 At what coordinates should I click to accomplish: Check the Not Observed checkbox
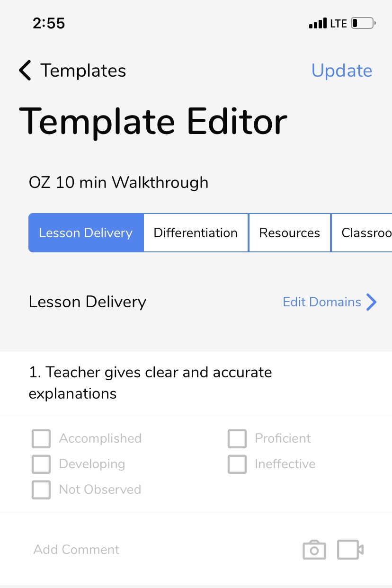tap(41, 490)
